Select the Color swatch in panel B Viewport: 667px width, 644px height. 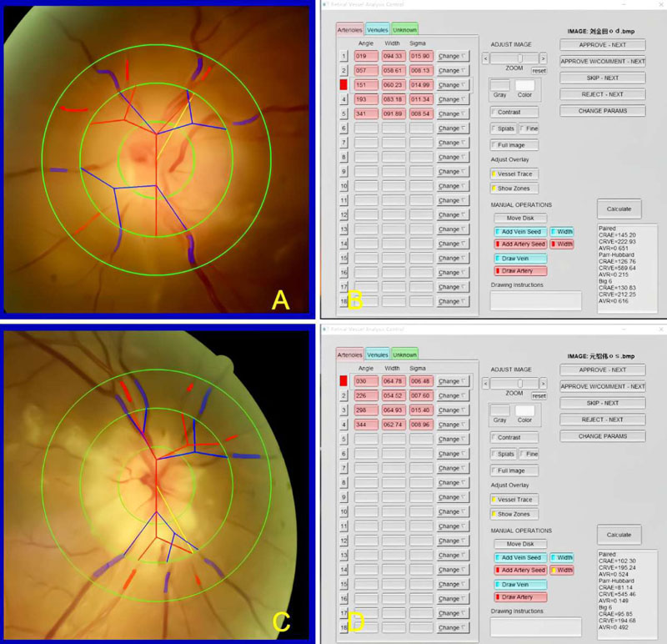[525, 85]
